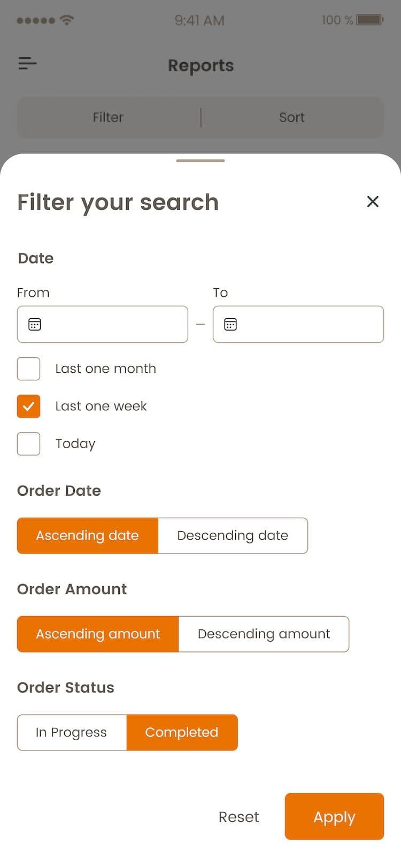The width and height of the screenshot is (401, 868).
Task: Tap the battery status icon
Action: (x=370, y=20)
